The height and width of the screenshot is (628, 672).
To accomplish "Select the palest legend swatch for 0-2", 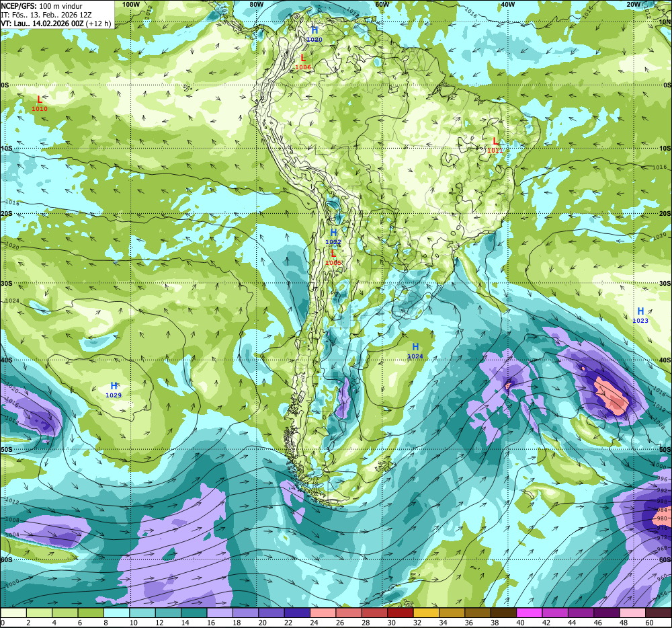I will point(13,613).
